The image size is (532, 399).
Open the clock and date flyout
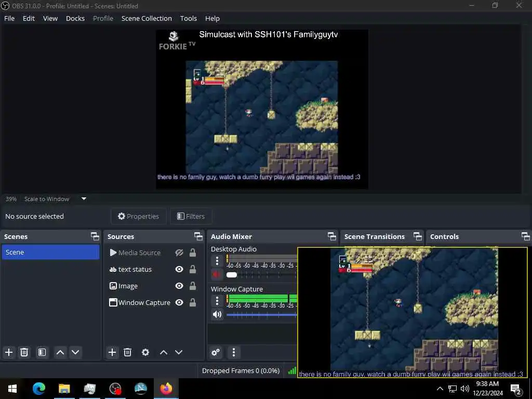coord(487,389)
